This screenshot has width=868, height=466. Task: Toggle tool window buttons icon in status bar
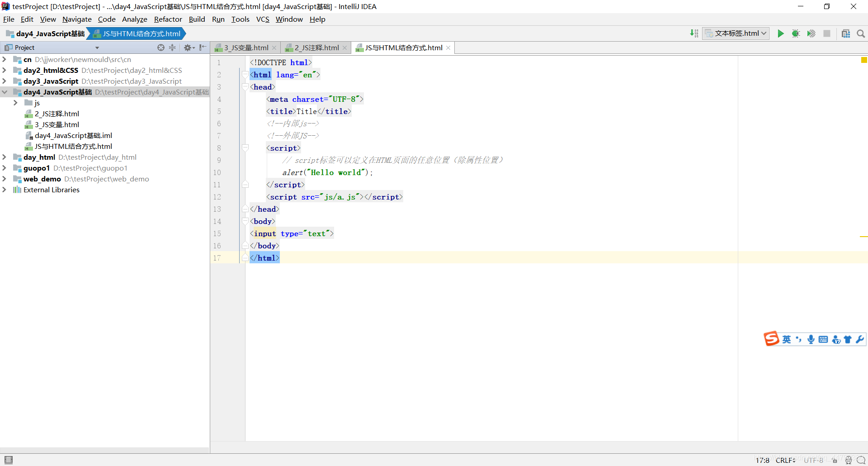point(9,460)
